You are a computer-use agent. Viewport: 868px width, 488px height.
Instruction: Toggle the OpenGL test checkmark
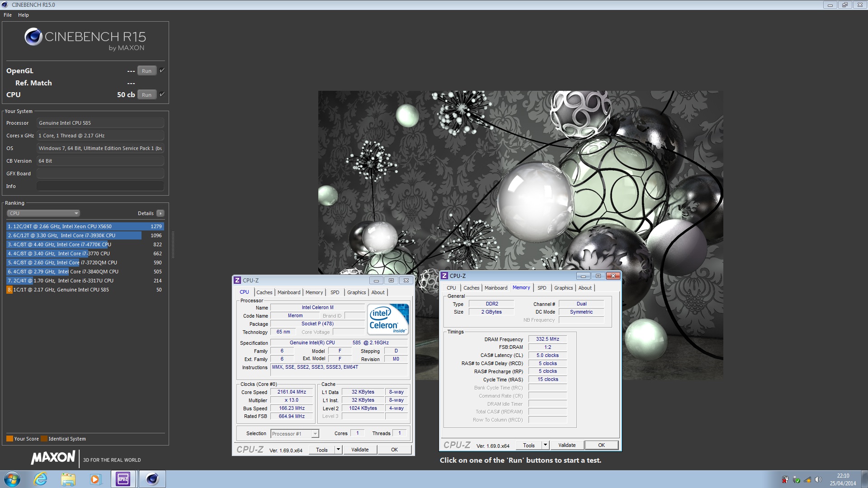tap(162, 70)
